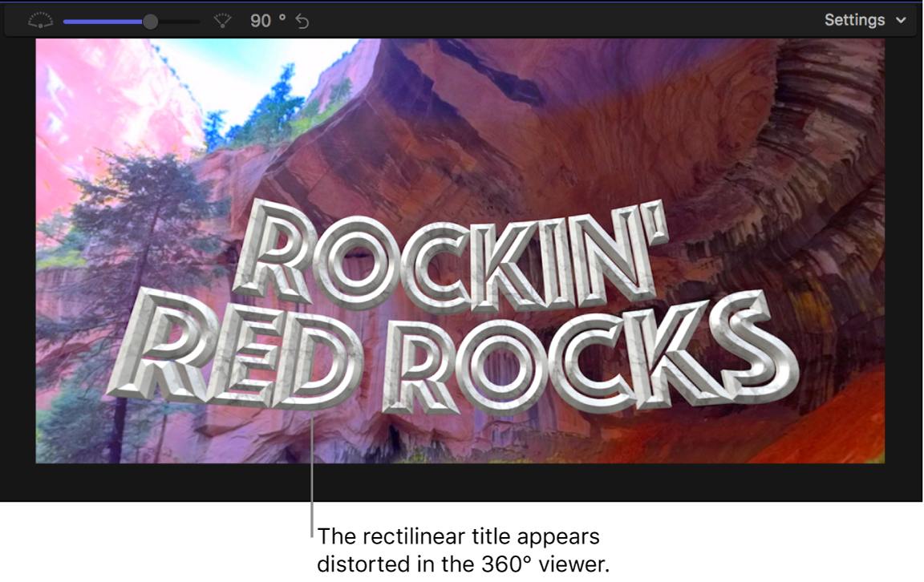Image resolution: width=924 pixels, height=582 pixels.
Task: Adjust the field of view slider handle
Action: (x=151, y=21)
